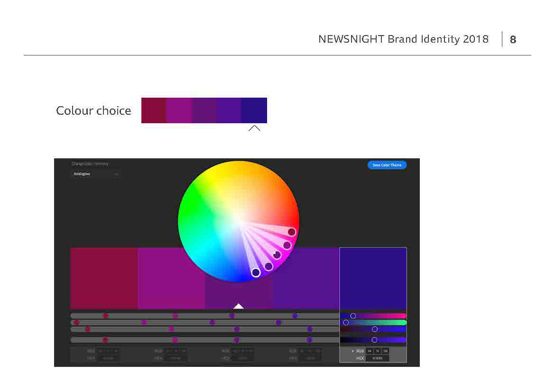Select the base color marker on wheel
The height and width of the screenshot is (392, 555).
tap(277, 255)
